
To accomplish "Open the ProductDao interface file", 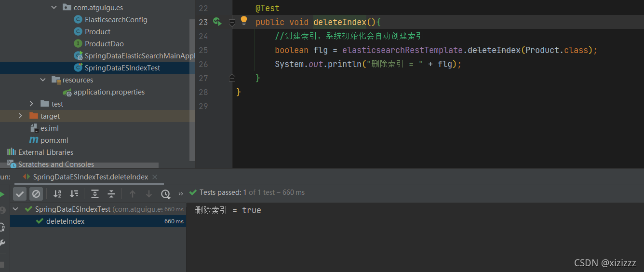I will [x=104, y=44].
